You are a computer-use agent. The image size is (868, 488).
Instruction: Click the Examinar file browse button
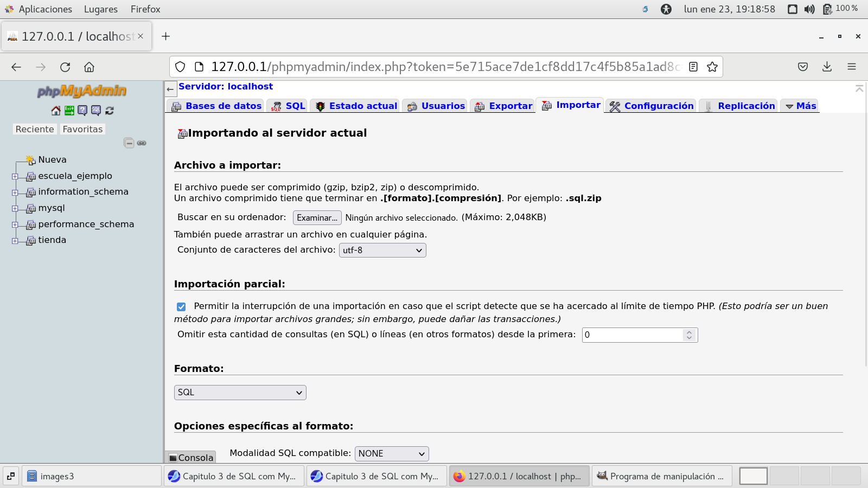click(x=317, y=217)
